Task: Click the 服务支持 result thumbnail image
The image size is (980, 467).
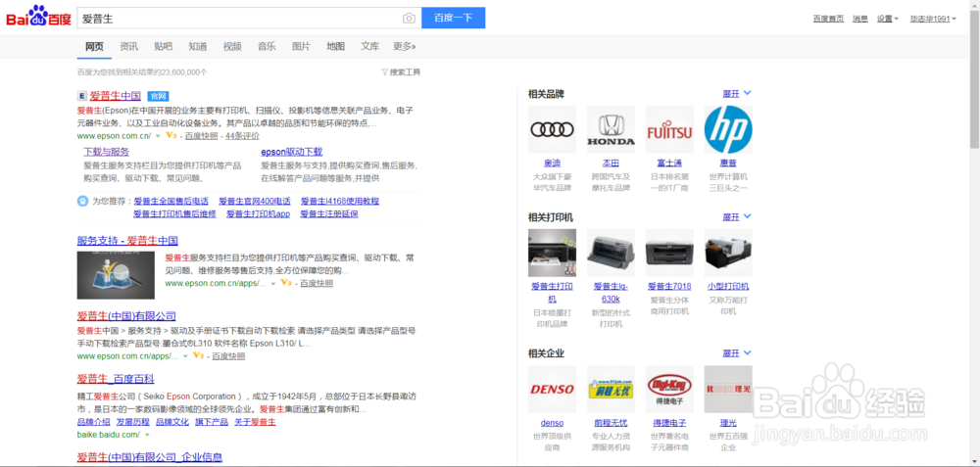Action: tap(116, 275)
